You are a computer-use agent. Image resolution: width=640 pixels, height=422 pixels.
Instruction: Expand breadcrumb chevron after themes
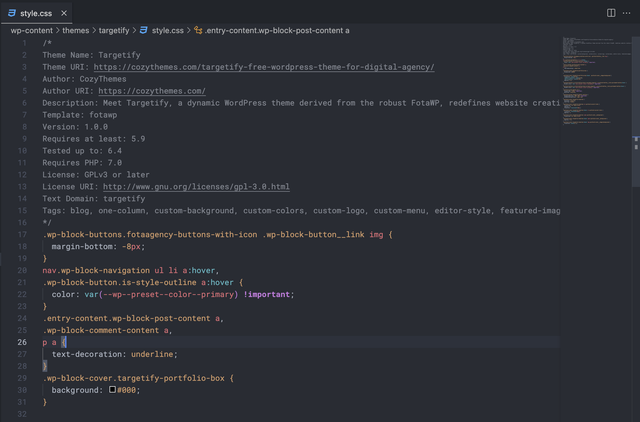(94, 31)
